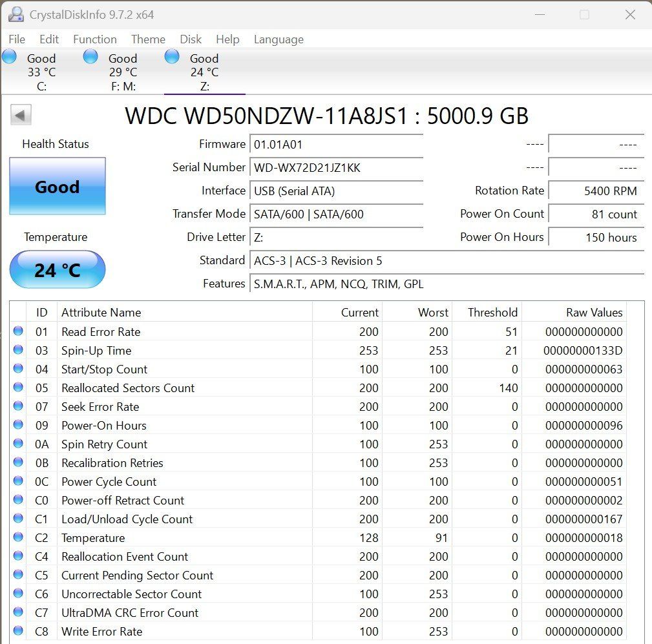Click status dot for Uncorrectable Sector Count row
The width and height of the screenshot is (652, 644).
pos(18,593)
